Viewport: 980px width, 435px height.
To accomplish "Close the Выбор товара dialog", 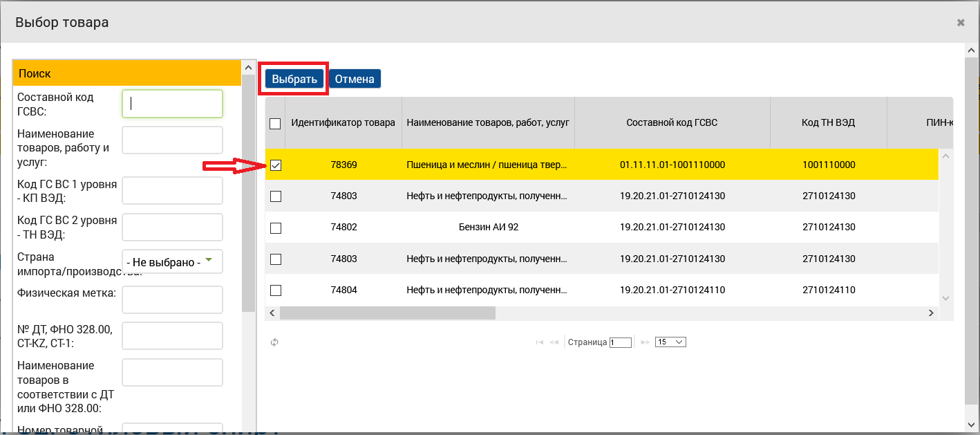I will tap(961, 23).
